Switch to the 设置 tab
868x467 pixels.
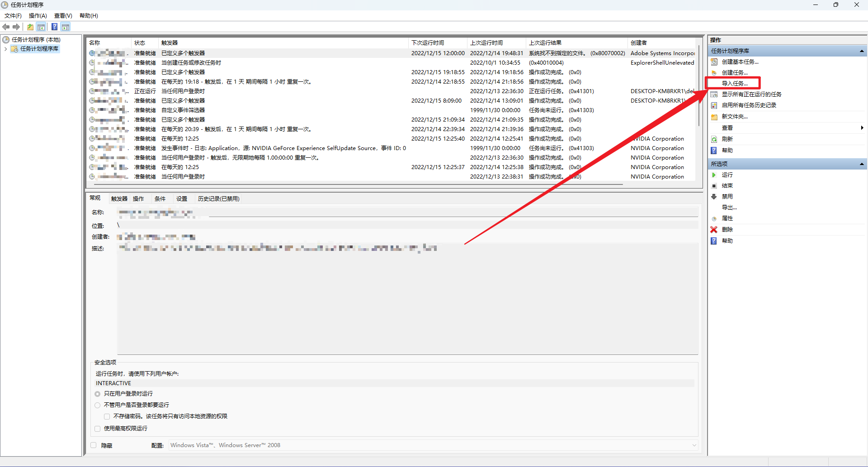[182, 199]
